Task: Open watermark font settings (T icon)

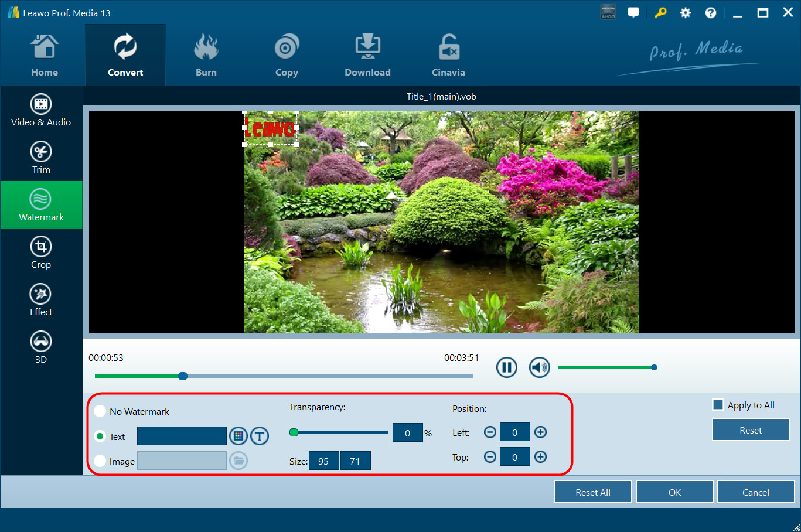Action: pyautogui.click(x=260, y=436)
